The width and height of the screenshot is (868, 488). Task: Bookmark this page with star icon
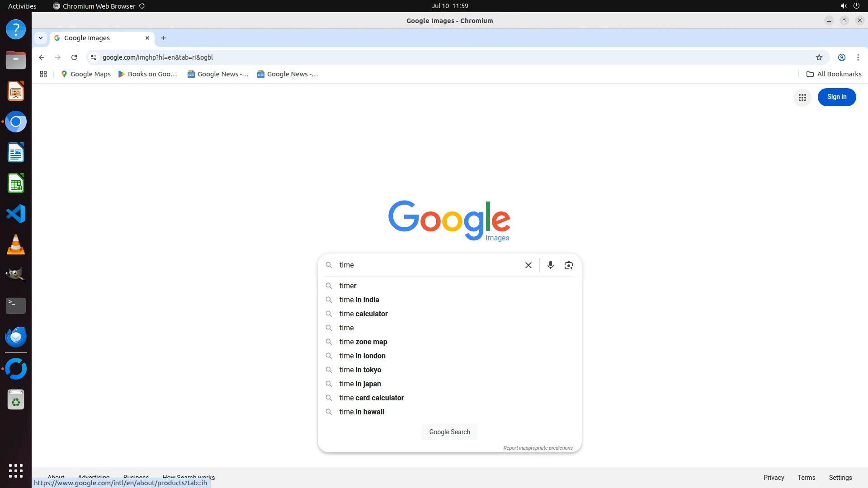tap(819, 57)
